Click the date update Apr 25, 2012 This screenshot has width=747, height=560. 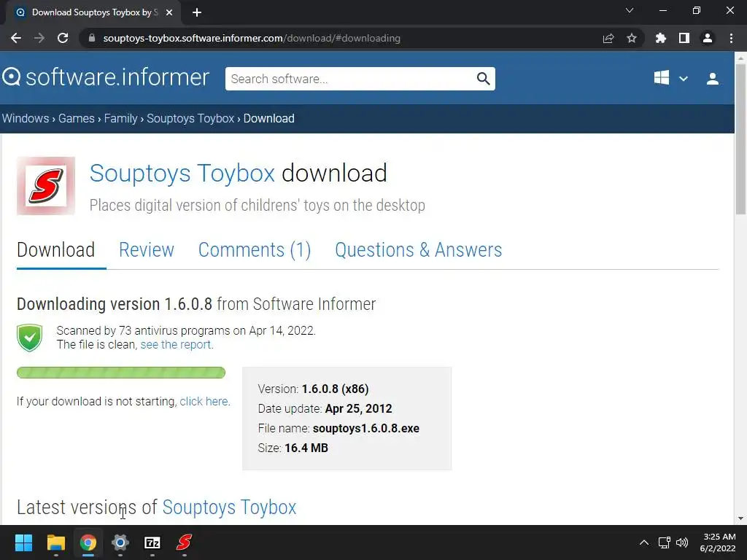coord(358,408)
